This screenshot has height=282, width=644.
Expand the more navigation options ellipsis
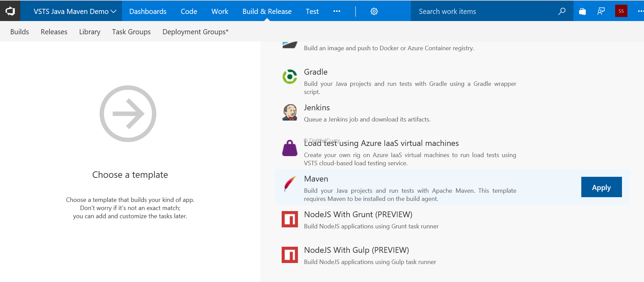pos(337,12)
